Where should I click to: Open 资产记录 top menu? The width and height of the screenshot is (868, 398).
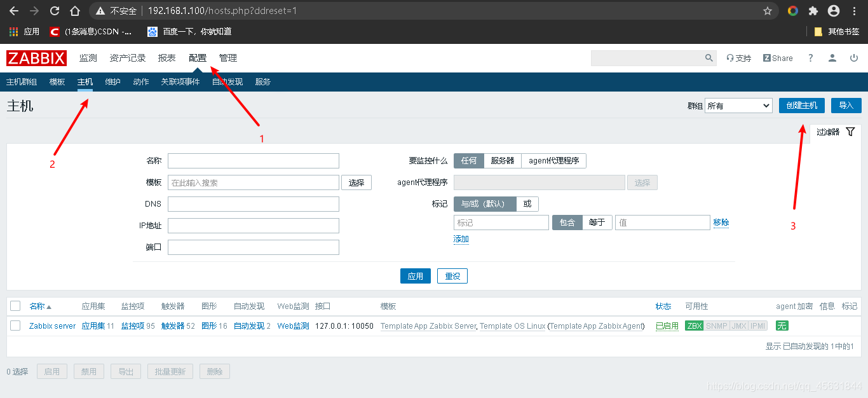coord(128,58)
